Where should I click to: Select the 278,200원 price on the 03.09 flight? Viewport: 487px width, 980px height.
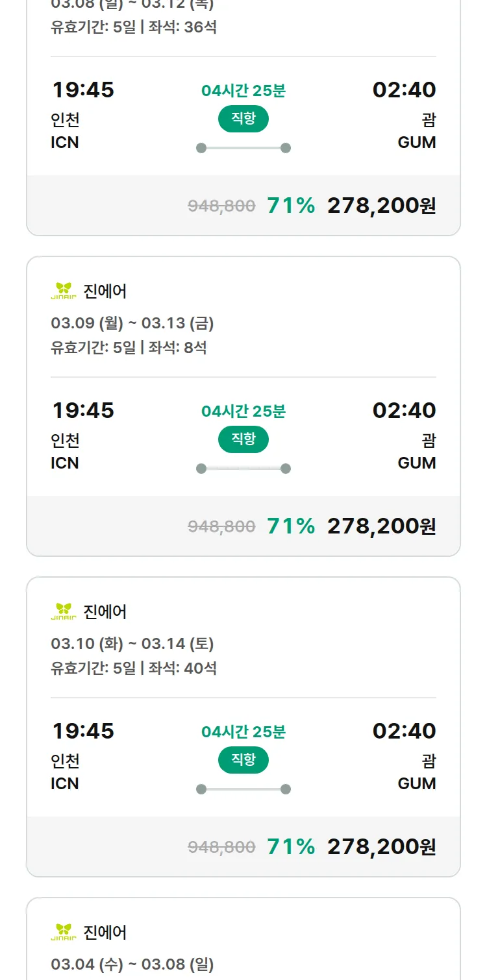(x=381, y=526)
